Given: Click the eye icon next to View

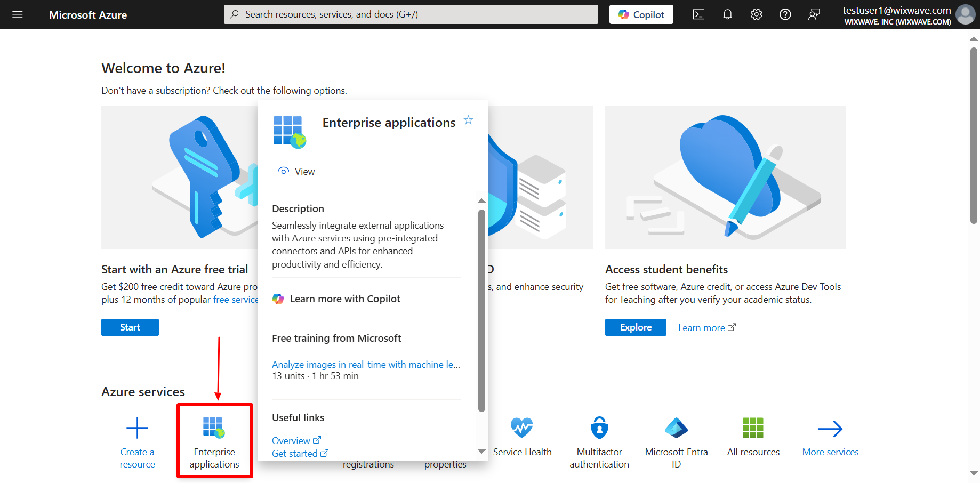Looking at the screenshot, I should pyautogui.click(x=284, y=171).
